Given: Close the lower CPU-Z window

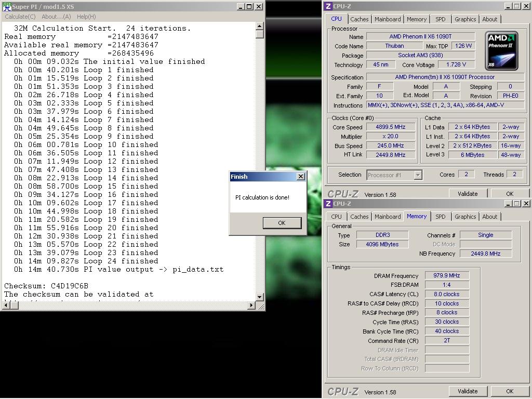Looking at the screenshot, I should click(x=526, y=204).
